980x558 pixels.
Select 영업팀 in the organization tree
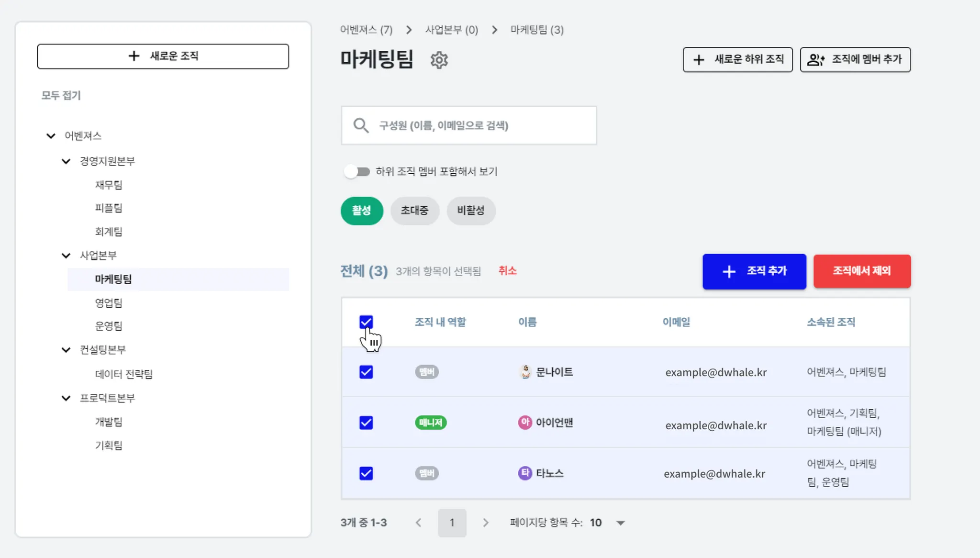coord(109,302)
